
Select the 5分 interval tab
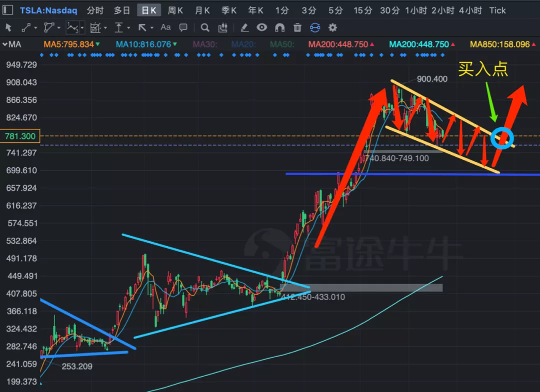335,10
